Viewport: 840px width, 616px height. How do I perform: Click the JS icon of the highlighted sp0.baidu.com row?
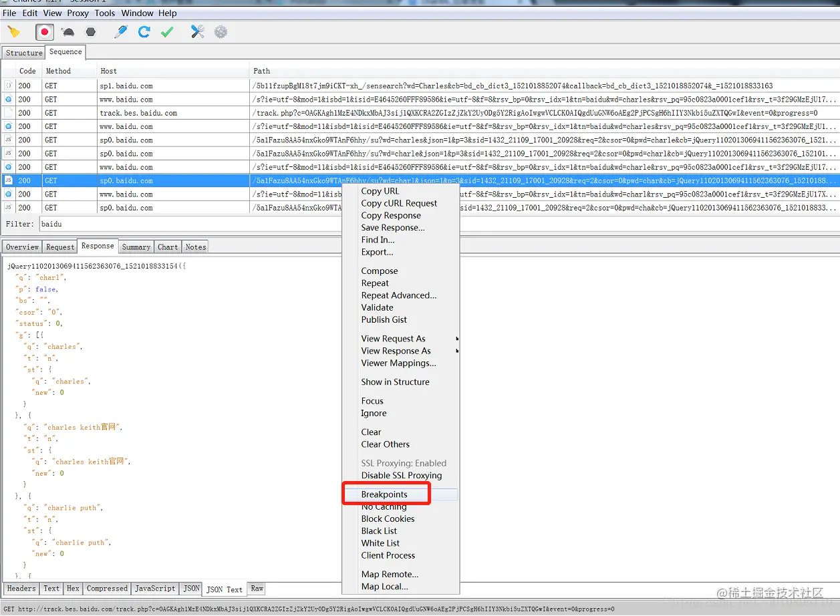click(x=9, y=180)
